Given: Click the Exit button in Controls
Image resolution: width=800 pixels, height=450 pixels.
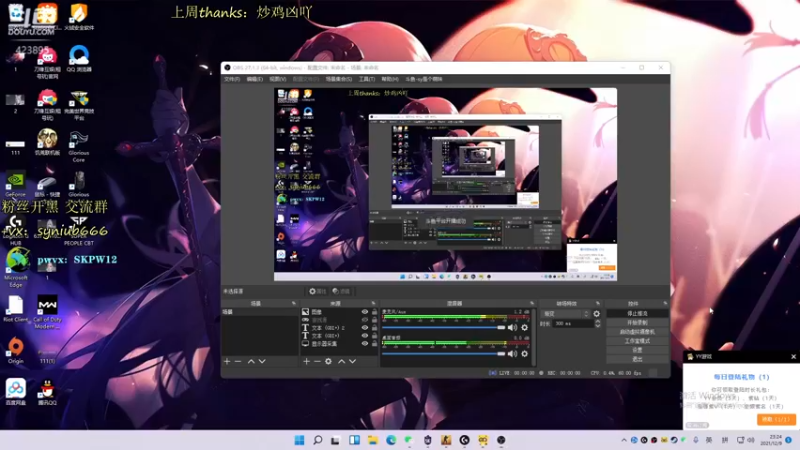Looking at the screenshot, I should click(637, 359).
